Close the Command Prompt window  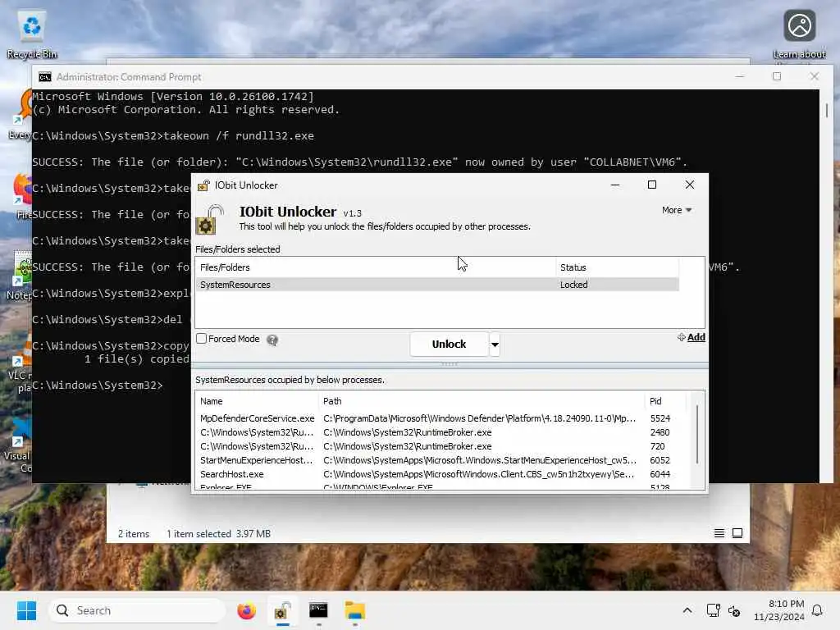[x=815, y=76]
